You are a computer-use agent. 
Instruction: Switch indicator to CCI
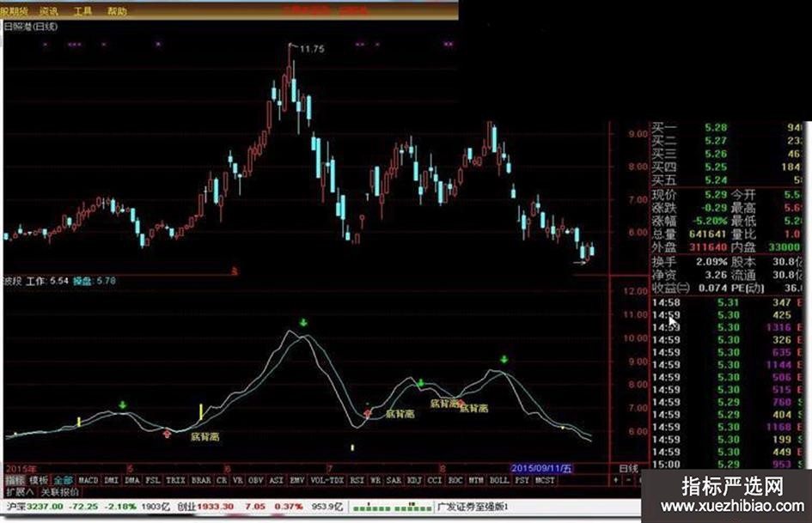[x=435, y=481]
